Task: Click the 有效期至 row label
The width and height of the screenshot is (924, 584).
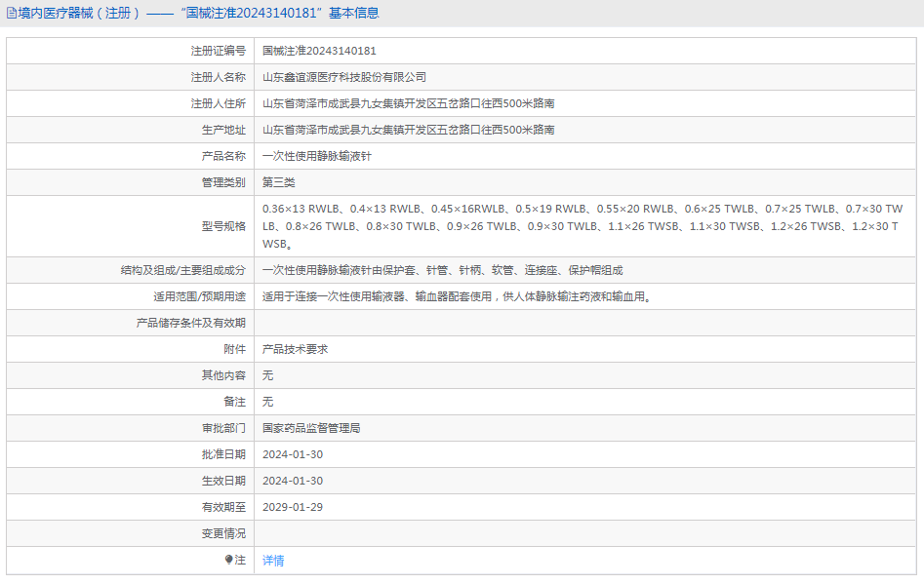Action: (x=223, y=507)
